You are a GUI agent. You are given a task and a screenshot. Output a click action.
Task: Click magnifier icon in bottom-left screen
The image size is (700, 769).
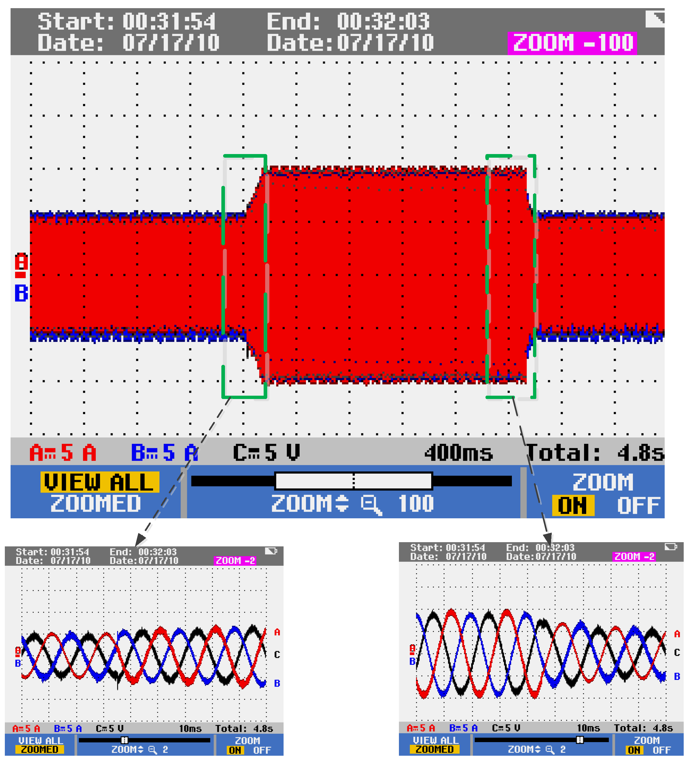coord(152,750)
